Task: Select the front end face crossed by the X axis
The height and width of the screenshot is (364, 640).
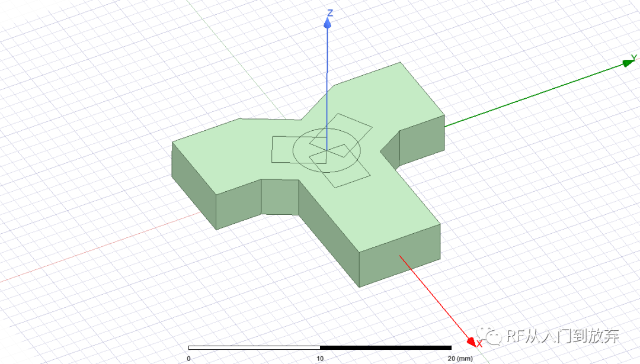Action: point(399,256)
